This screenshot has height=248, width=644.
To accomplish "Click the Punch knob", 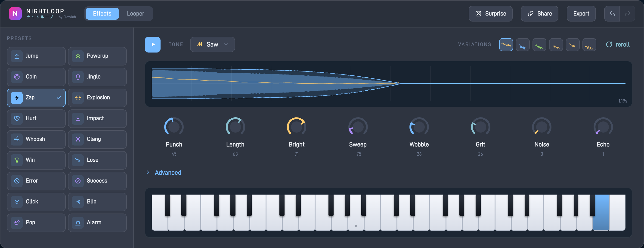I will pyautogui.click(x=174, y=127).
